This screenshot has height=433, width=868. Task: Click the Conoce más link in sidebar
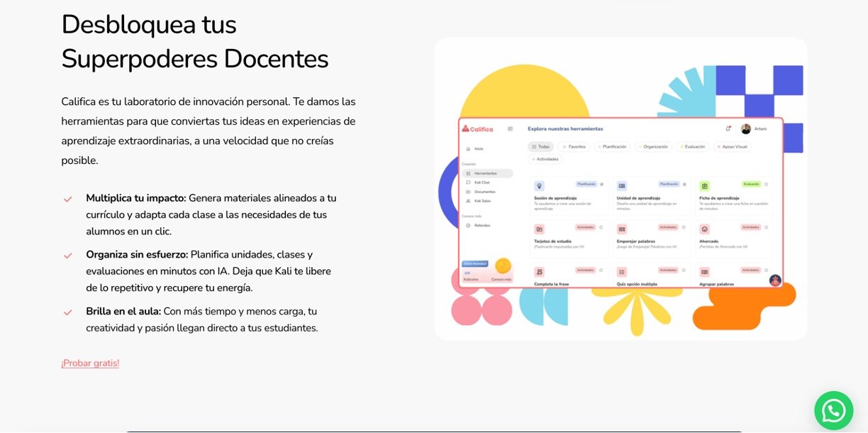point(501,280)
